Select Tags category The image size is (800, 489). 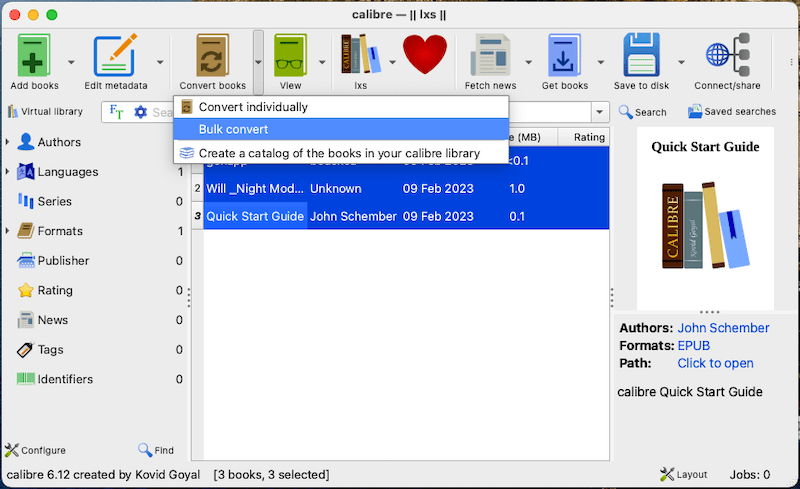coord(50,349)
